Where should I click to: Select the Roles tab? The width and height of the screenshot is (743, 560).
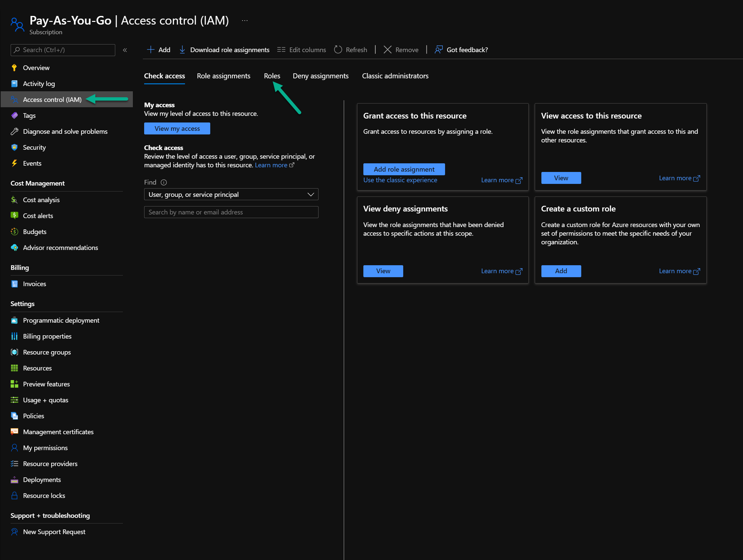pos(271,75)
